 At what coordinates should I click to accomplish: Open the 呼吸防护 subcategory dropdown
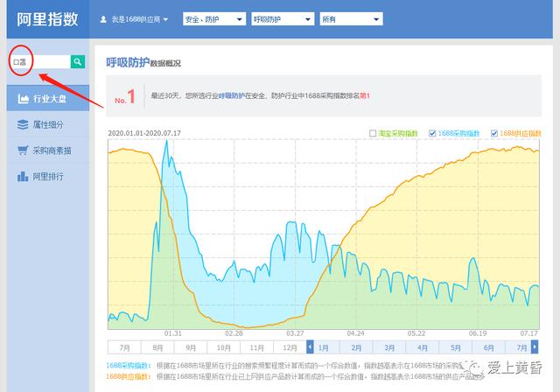[283, 19]
